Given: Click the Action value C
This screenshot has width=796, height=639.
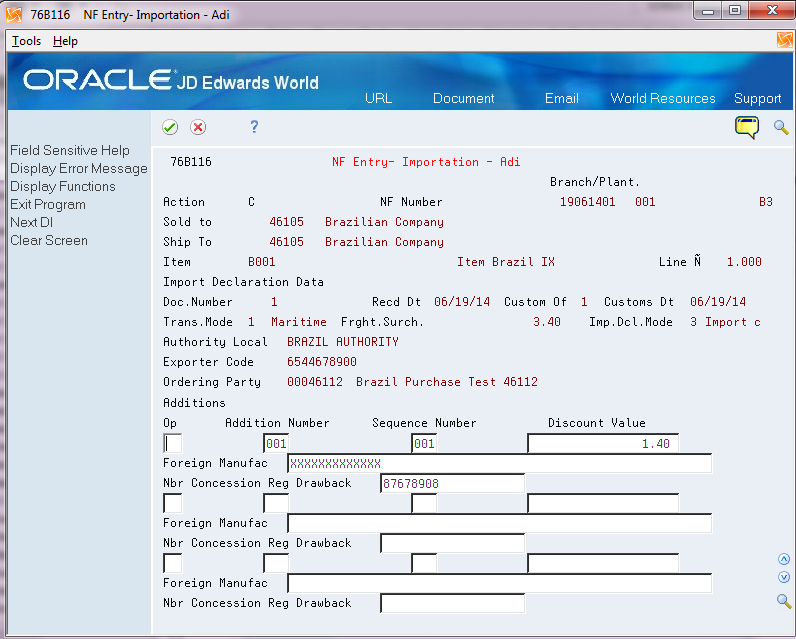Looking at the screenshot, I should (x=251, y=202).
